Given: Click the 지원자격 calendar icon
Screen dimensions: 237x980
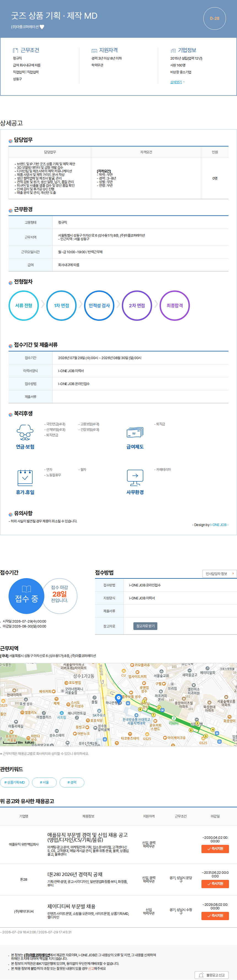Looking at the screenshot, I should [x=94, y=50].
